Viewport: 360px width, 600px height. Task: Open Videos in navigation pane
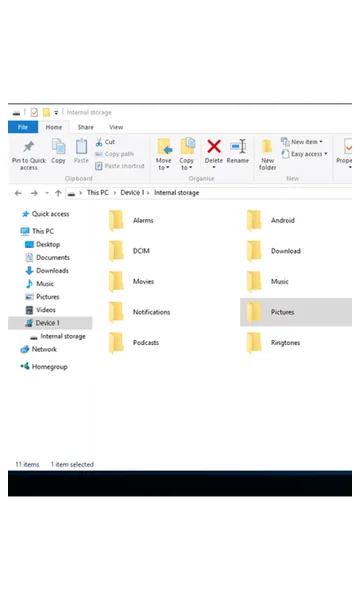[40, 310]
